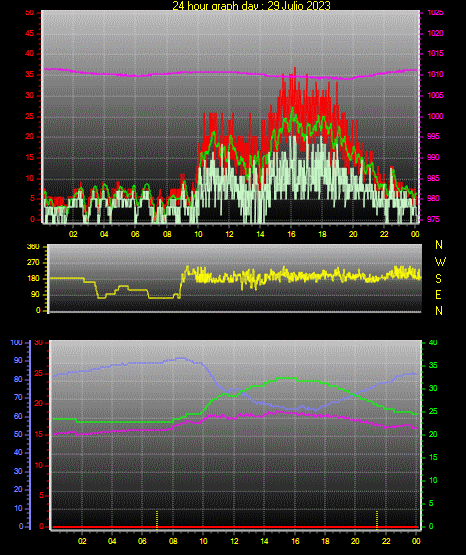This screenshot has width=466, height=555.
Task: Click hour '06' under the wind speed chart
Action: [136, 234]
